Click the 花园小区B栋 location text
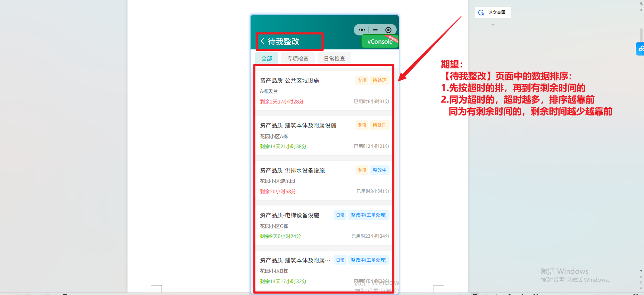644x295 pixels. 274,271
